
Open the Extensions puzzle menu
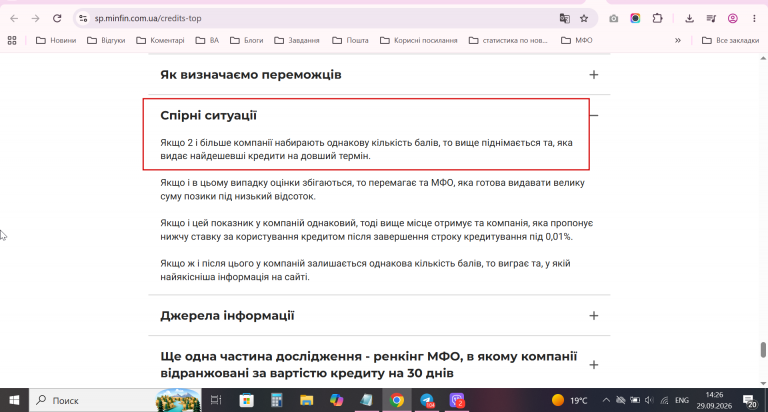point(657,18)
